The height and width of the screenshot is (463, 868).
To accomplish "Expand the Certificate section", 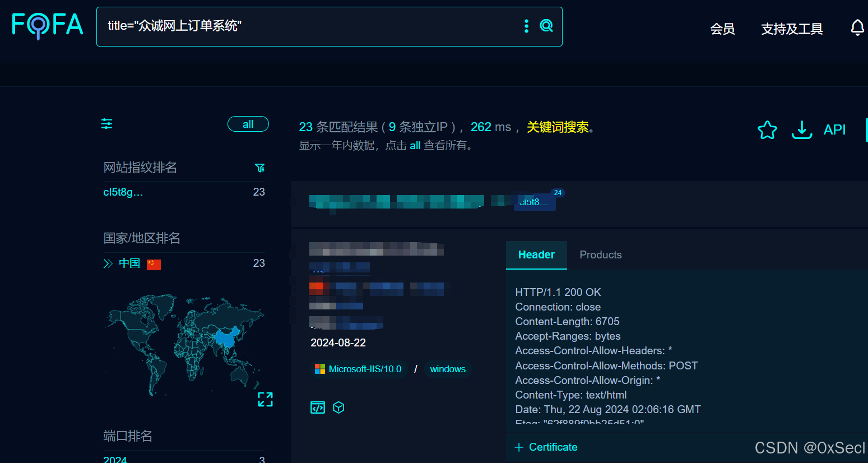I will [546, 447].
